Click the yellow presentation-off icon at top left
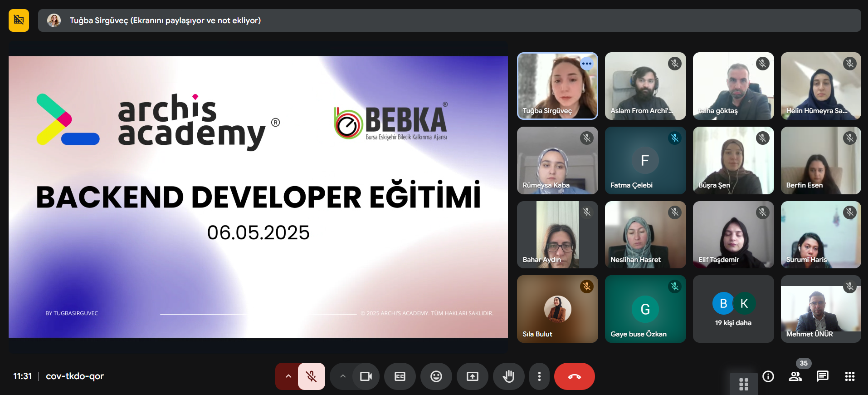The width and height of the screenshot is (868, 395). pyautogui.click(x=19, y=20)
